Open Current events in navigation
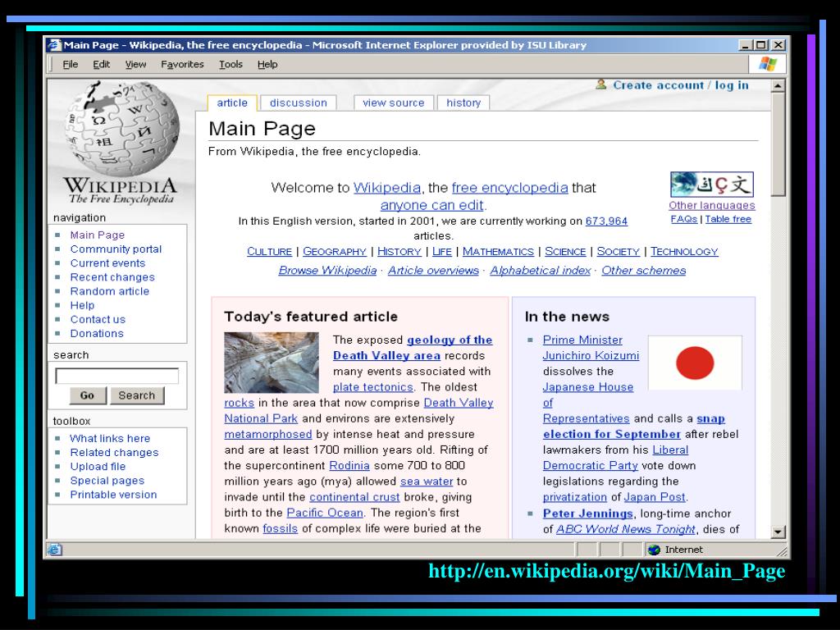The image size is (840, 630). pyautogui.click(x=107, y=263)
